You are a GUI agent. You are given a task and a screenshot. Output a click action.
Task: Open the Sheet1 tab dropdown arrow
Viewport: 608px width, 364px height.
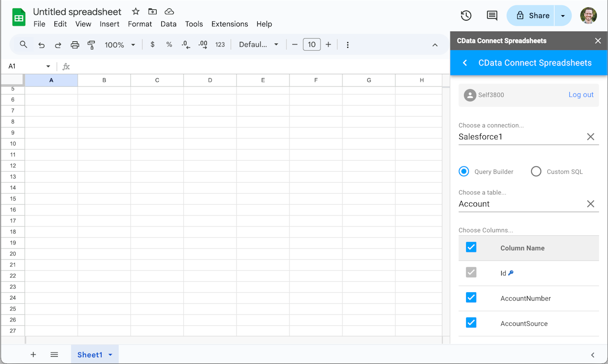110,355
